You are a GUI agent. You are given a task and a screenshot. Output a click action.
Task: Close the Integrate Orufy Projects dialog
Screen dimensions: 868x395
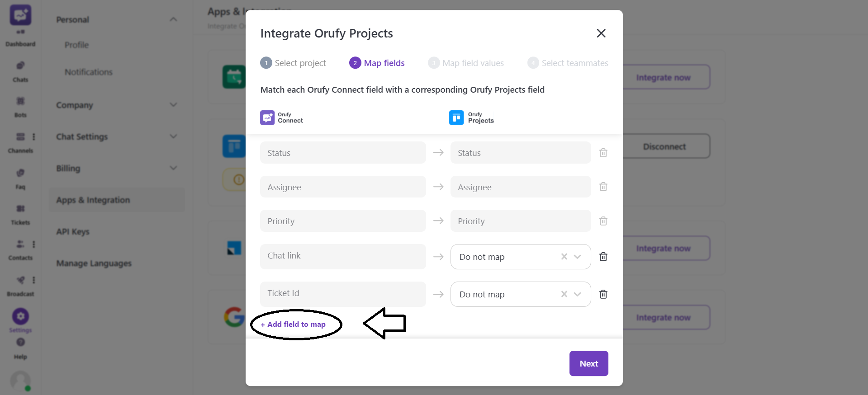(x=601, y=33)
